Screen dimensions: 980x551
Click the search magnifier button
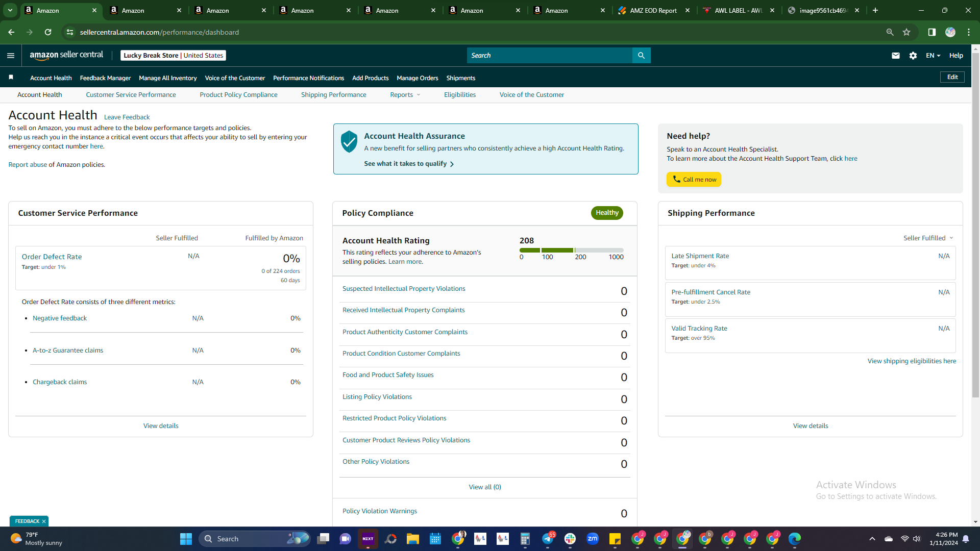point(641,56)
